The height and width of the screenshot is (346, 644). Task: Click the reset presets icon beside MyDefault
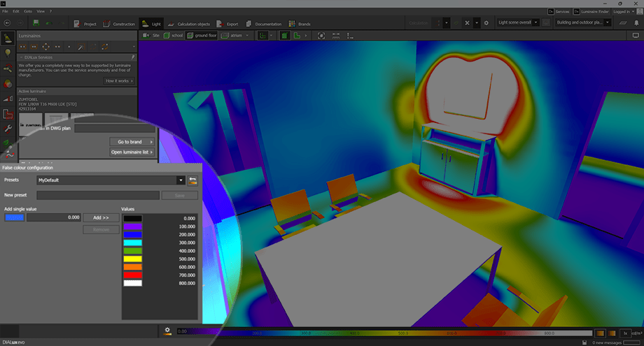[192, 180]
